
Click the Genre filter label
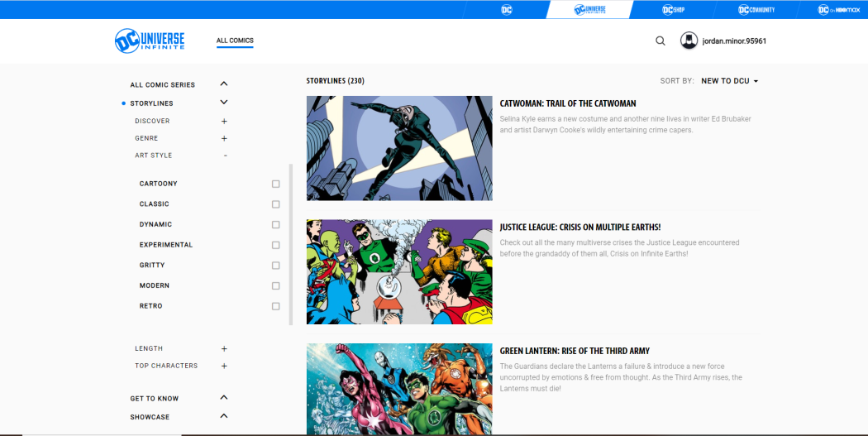(x=146, y=138)
